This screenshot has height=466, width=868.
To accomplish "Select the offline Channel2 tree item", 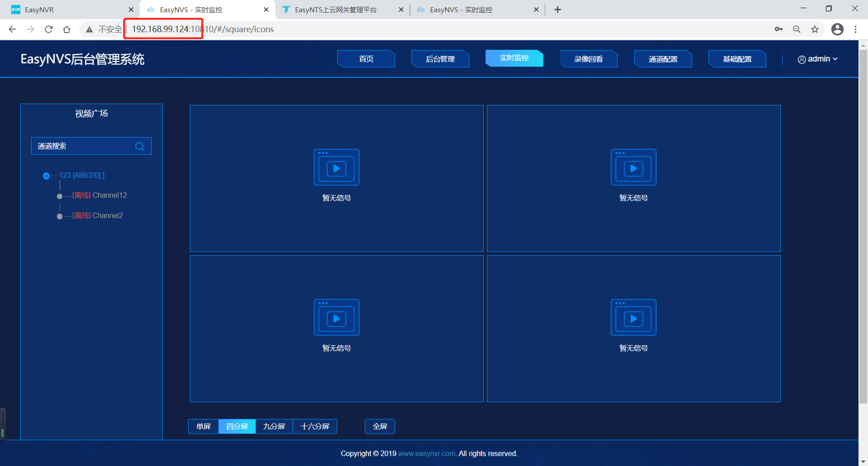I will pyautogui.click(x=98, y=215).
